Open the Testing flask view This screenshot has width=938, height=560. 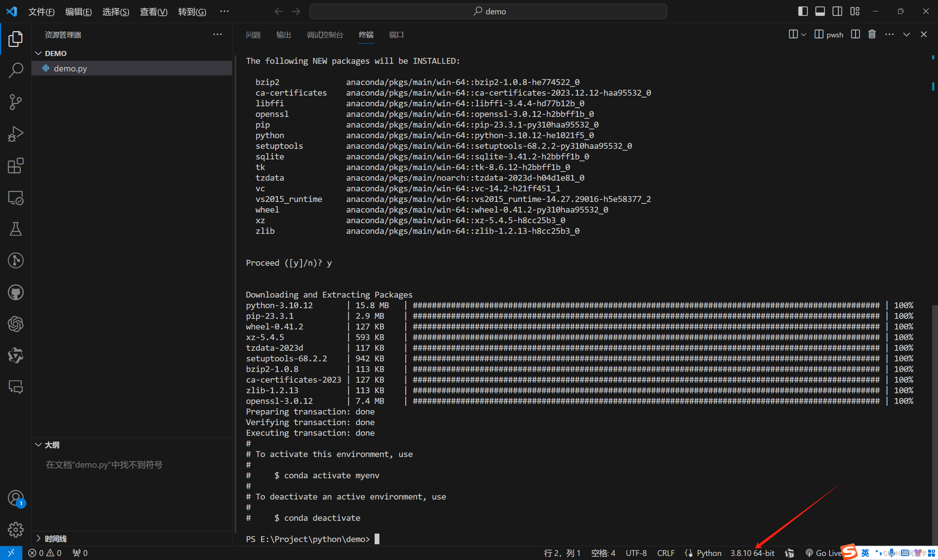(x=15, y=229)
